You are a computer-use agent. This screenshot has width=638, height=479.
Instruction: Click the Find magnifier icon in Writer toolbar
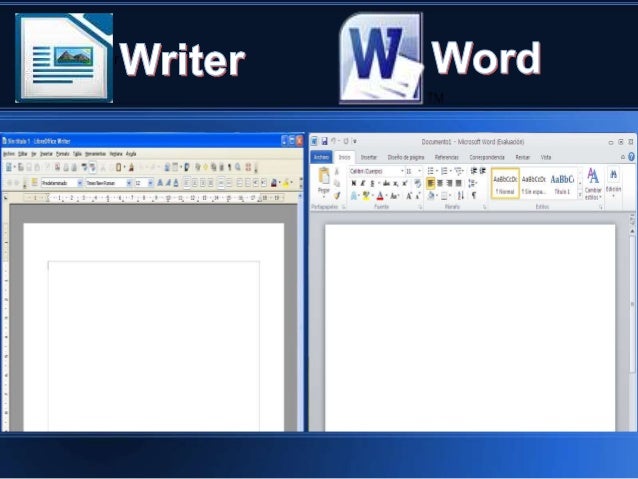[x=238, y=167]
